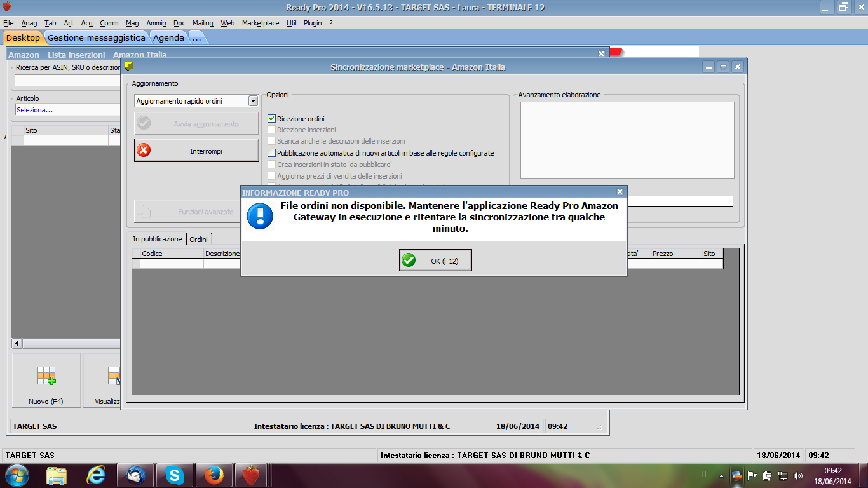This screenshot has height=488, width=868.
Task: Click the Sito header in Lista inserzioni window
Action: (x=66, y=130)
